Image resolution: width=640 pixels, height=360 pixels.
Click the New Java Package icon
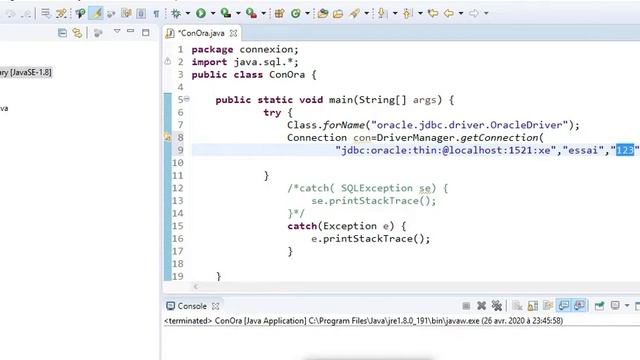coord(280,13)
